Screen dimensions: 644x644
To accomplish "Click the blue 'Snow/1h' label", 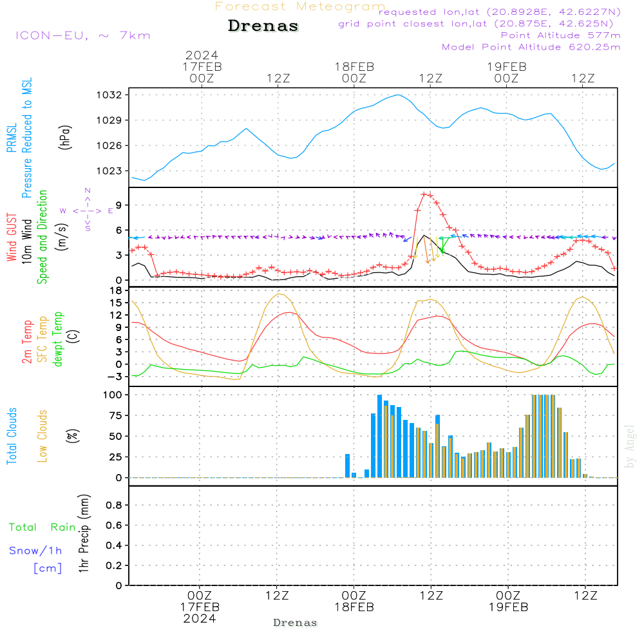I will pyautogui.click(x=35, y=551).
